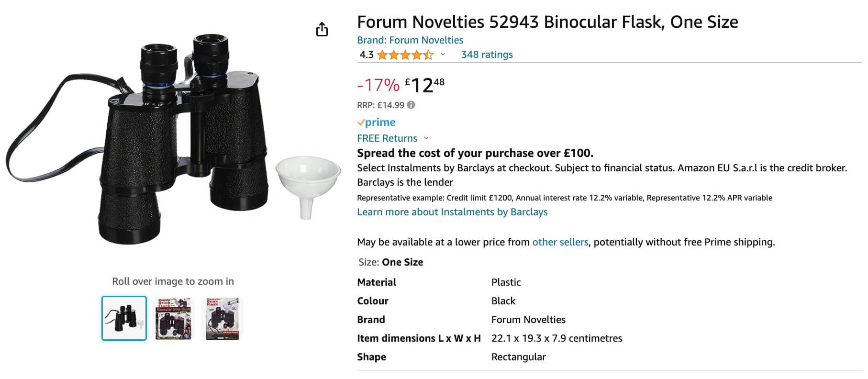Expand the FREE Returns dropdown arrow
The image size is (868, 379).
click(x=426, y=138)
